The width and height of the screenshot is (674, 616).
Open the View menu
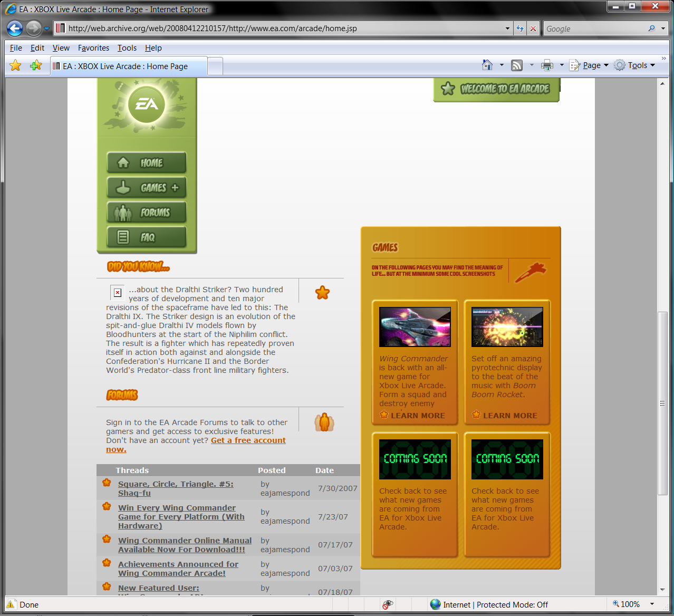click(61, 48)
